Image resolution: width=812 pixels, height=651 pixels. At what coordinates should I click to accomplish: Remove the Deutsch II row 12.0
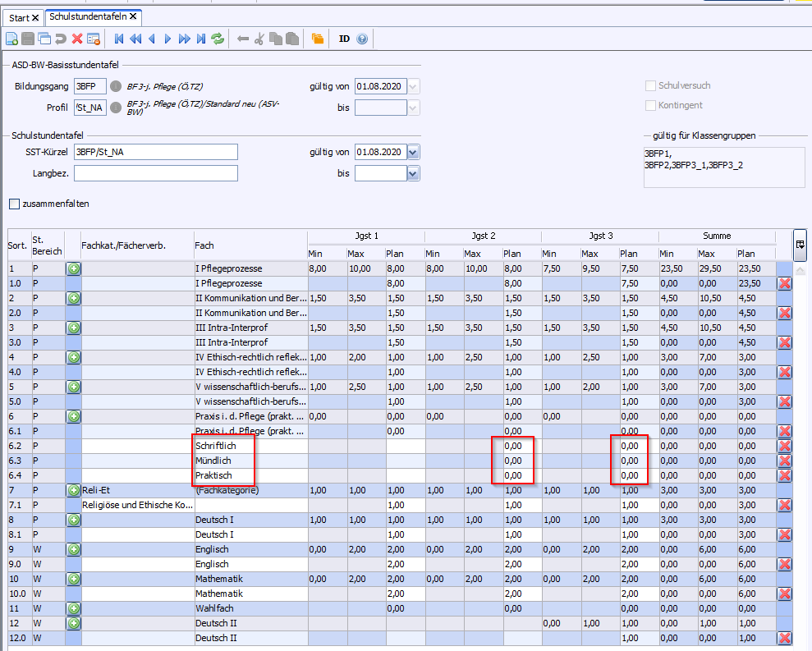784,638
